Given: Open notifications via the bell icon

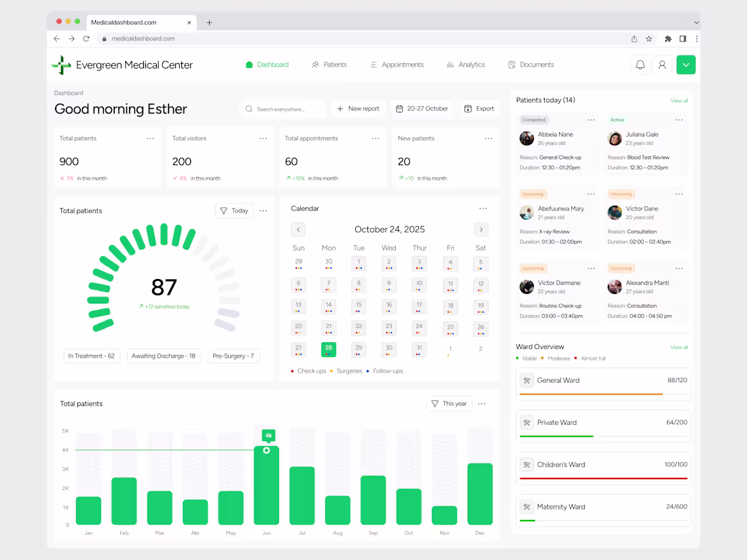Looking at the screenshot, I should click(x=640, y=64).
